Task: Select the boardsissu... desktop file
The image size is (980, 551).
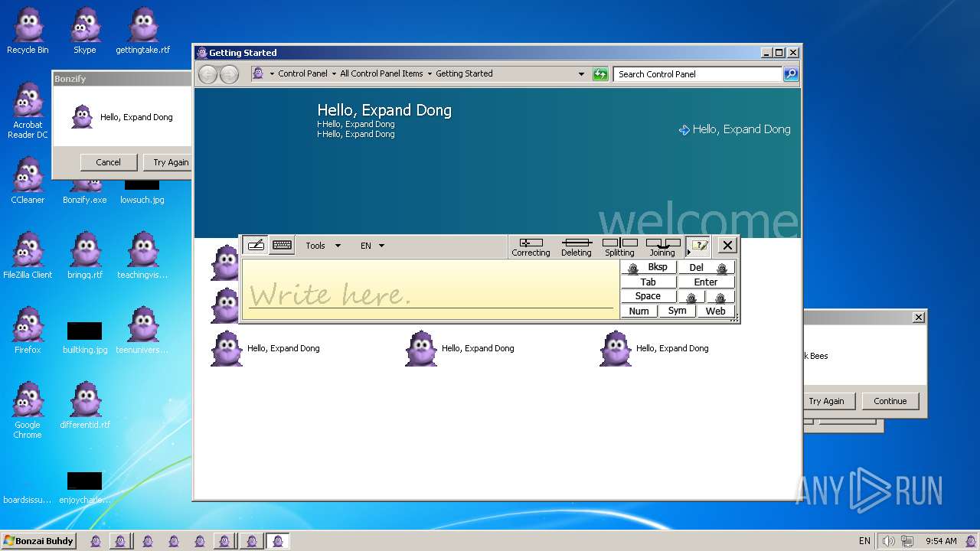Action: [28, 500]
